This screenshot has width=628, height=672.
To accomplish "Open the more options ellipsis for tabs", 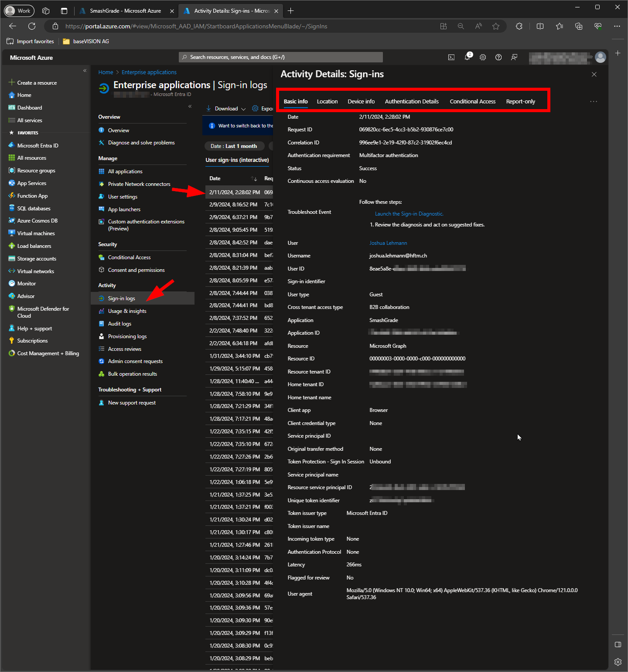I will 594,101.
